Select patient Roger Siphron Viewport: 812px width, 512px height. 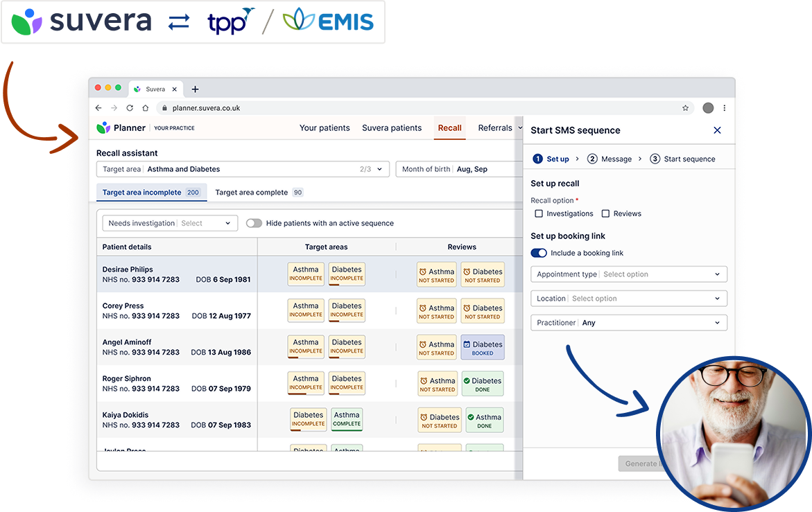pyautogui.click(x=177, y=383)
